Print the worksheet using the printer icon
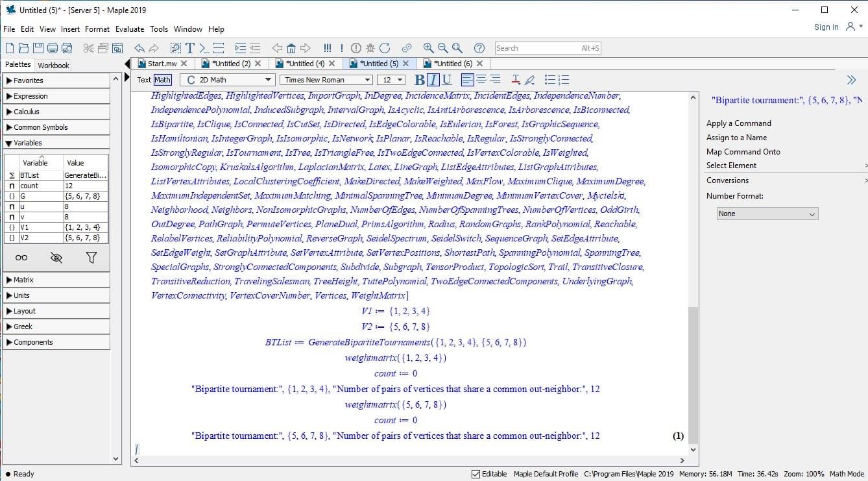 click(53, 48)
